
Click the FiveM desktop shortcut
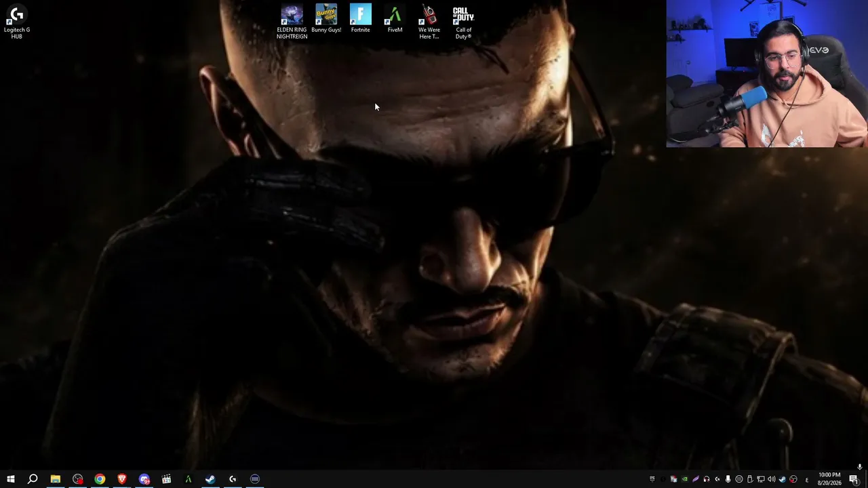395,19
